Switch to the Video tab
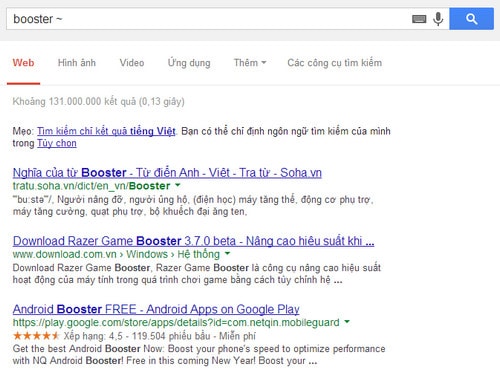 click(132, 63)
